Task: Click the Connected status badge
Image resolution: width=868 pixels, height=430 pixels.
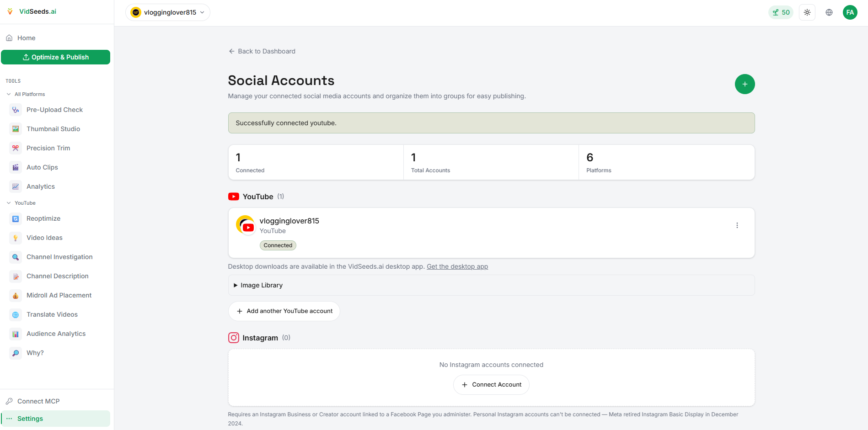Action: click(x=278, y=245)
